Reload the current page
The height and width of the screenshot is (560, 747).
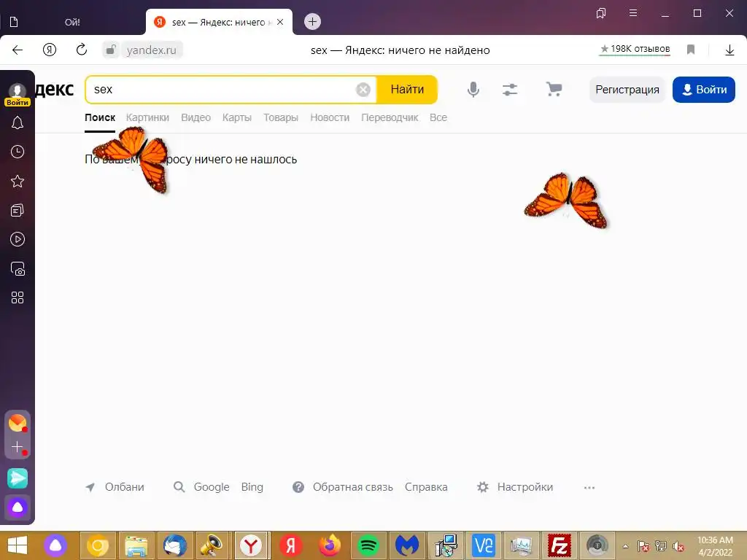coord(82,50)
